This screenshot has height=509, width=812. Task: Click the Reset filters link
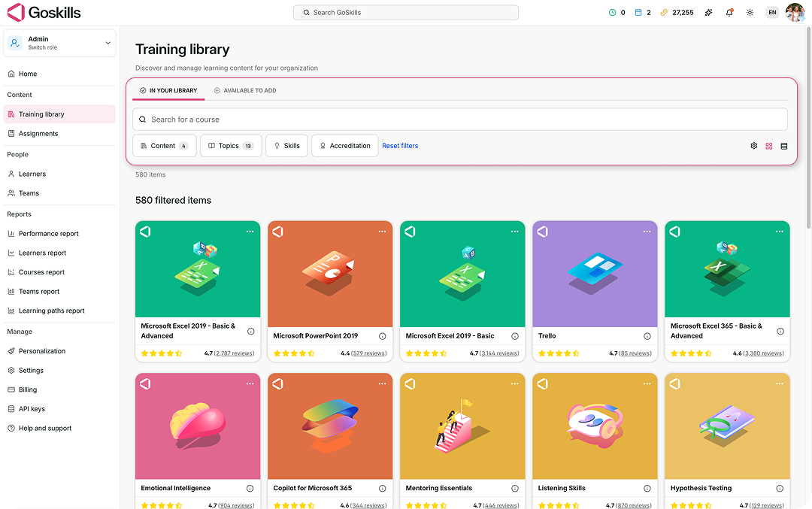[400, 146]
